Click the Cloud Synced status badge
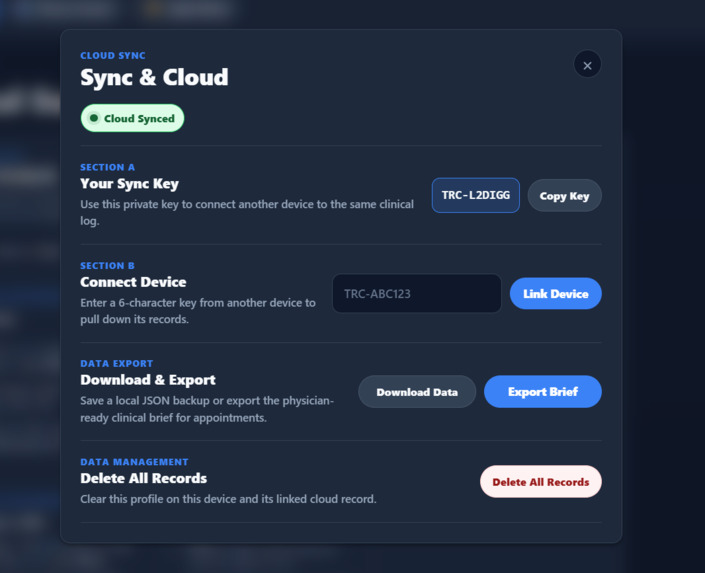Screen dimensions: 705x573 tap(132, 118)
